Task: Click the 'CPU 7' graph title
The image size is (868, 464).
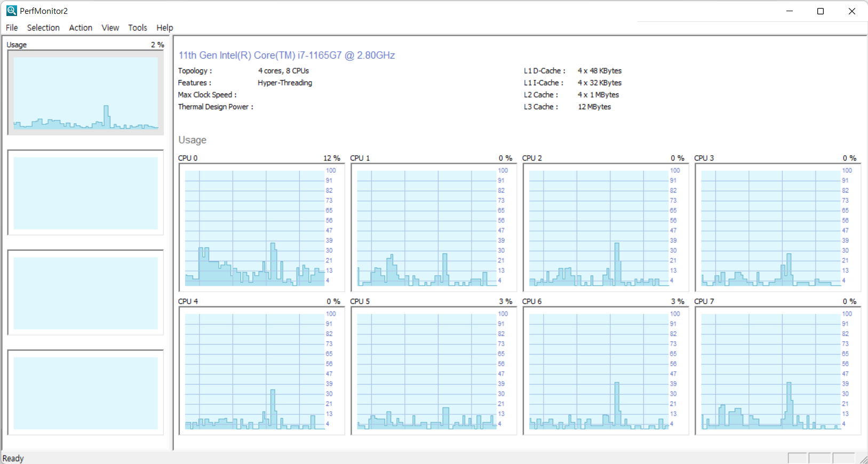Action: (x=704, y=301)
